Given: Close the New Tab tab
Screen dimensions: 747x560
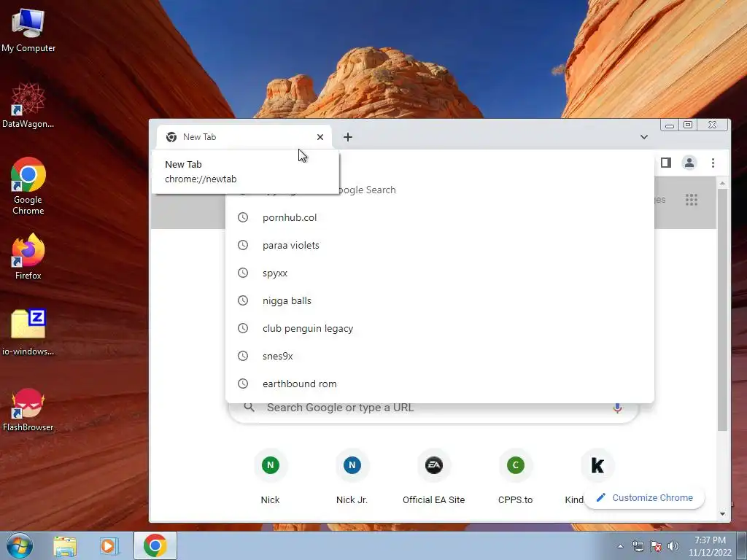Looking at the screenshot, I should click(320, 137).
